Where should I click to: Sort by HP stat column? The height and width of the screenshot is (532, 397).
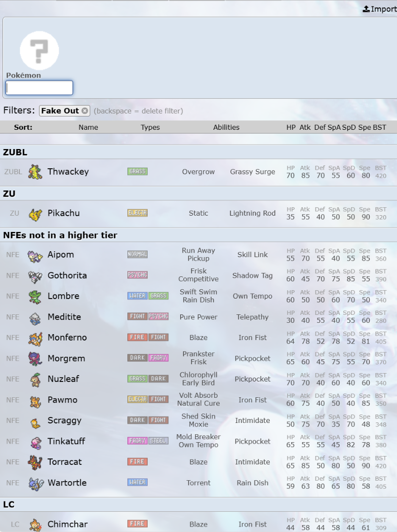point(291,127)
